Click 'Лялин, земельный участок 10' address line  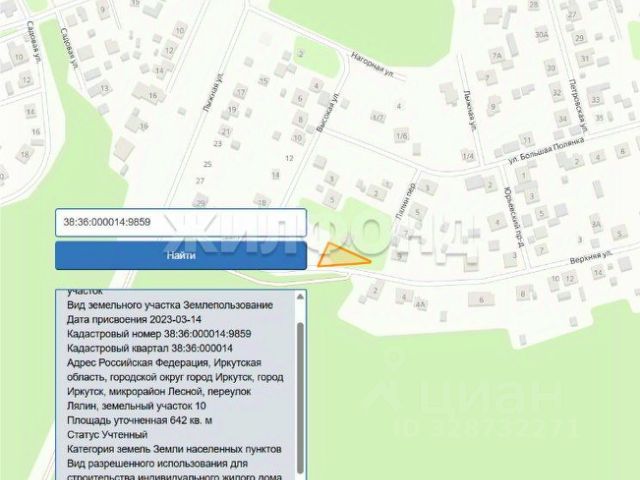[x=136, y=406]
